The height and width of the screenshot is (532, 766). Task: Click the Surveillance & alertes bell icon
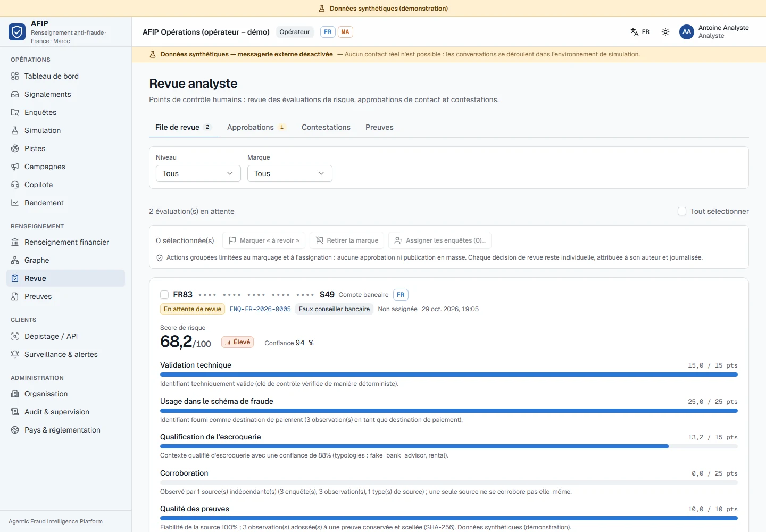click(x=15, y=354)
